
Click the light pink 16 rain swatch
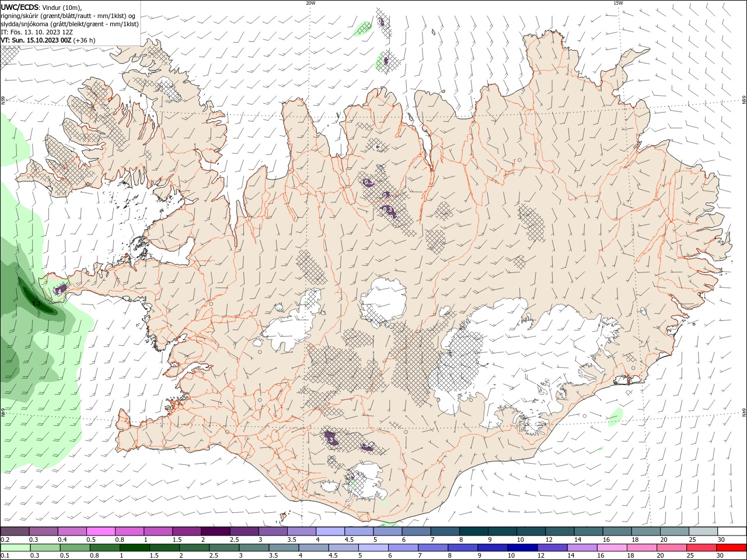pyautogui.click(x=611, y=548)
